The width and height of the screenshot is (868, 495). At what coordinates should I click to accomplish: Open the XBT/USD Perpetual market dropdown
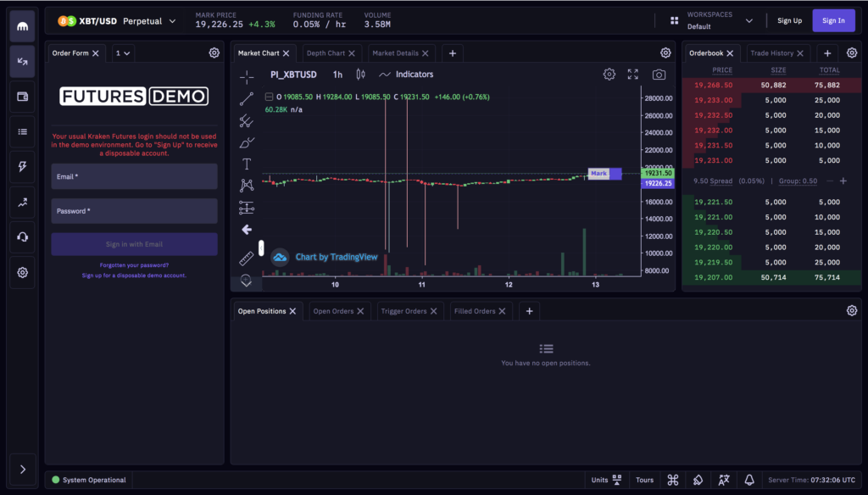(117, 21)
